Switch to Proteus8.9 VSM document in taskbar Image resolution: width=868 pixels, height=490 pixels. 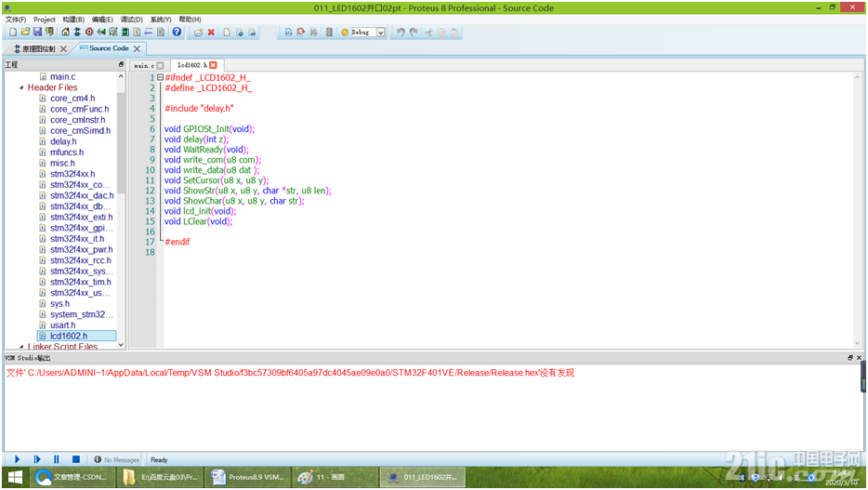pos(247,477)
